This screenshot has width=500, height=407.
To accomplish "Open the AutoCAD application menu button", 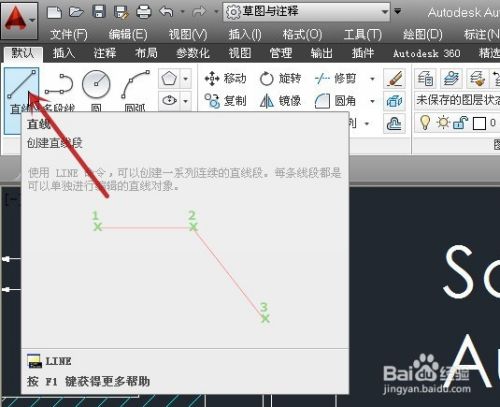I will (19, 20).
